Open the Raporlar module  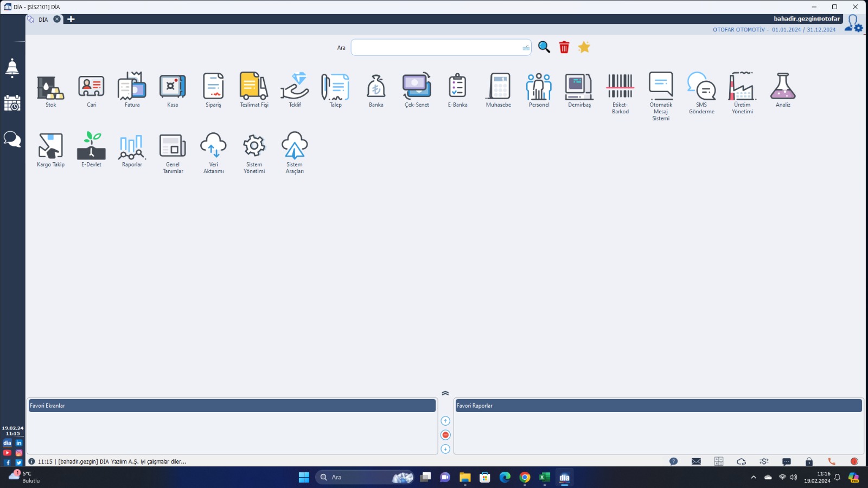click(132, 146)
